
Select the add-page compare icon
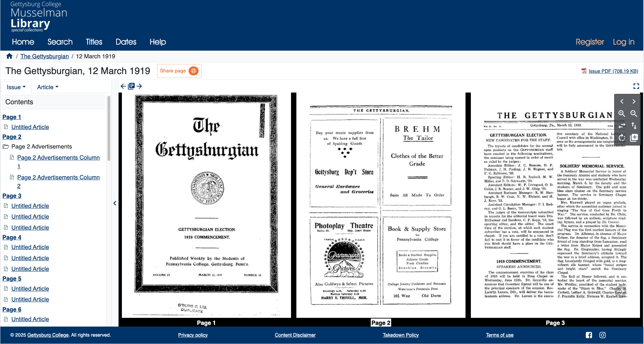tap(634, 137)
